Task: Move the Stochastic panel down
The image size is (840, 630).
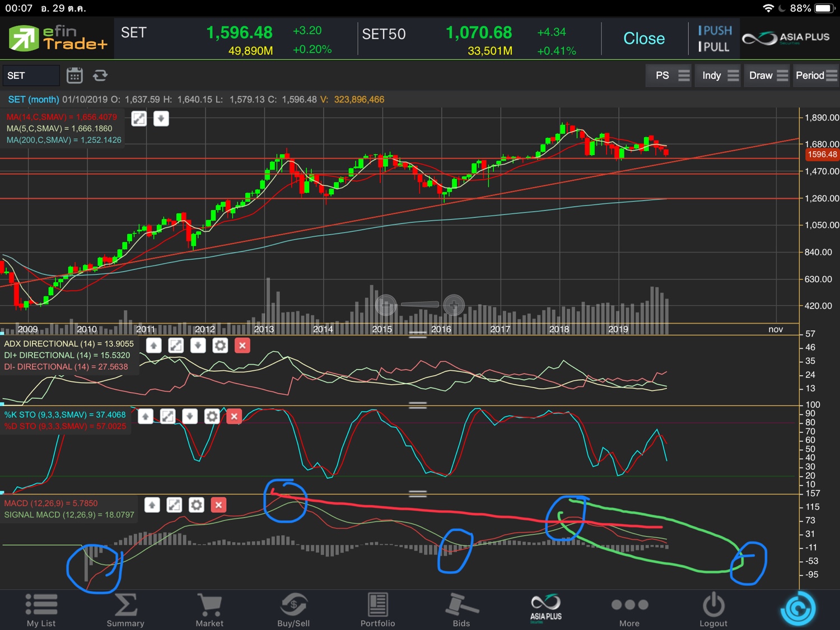Action: pyautogui.click(x=190, y=416)
